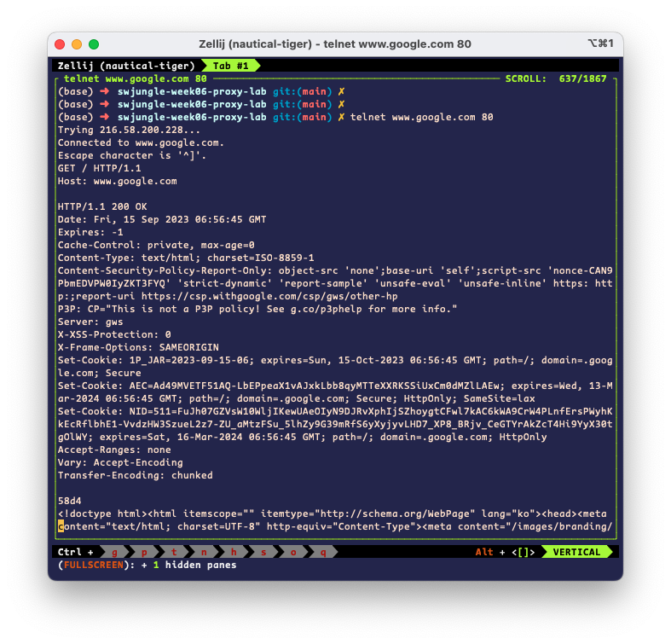
Task: Click the 'Content-Type: text/html' header line
Action: click(186, 258)
